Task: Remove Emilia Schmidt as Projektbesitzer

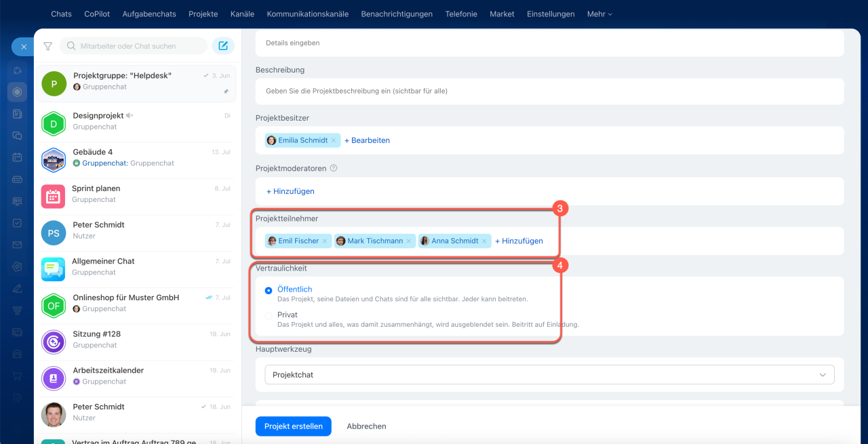Action: [334, 140]
